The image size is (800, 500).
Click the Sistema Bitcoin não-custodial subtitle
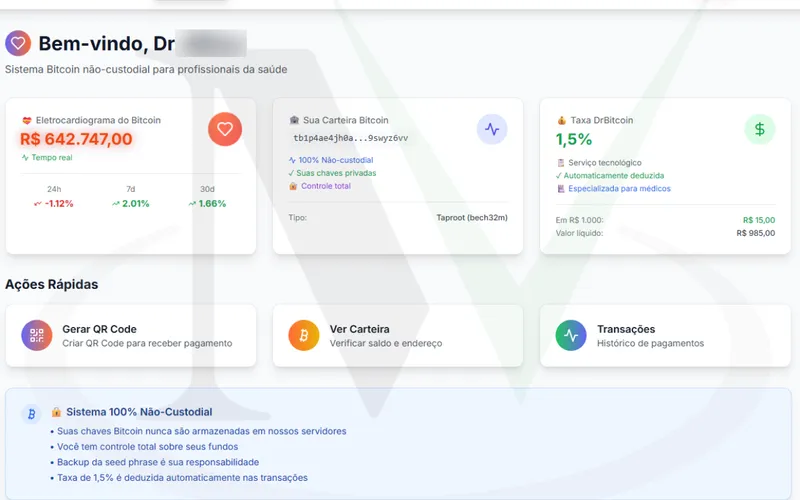[146, 69]
